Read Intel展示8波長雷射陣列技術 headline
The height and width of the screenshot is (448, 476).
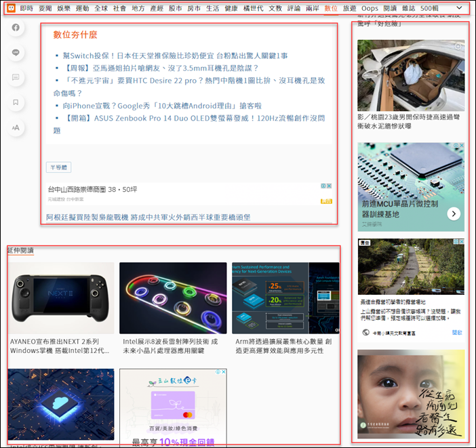click(170, 346)
